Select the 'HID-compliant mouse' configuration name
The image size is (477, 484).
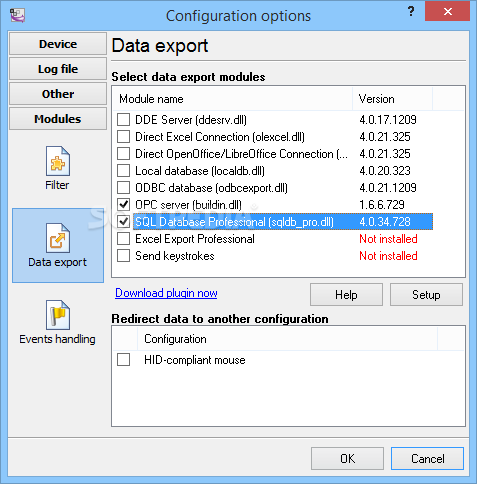pos(195,360)
